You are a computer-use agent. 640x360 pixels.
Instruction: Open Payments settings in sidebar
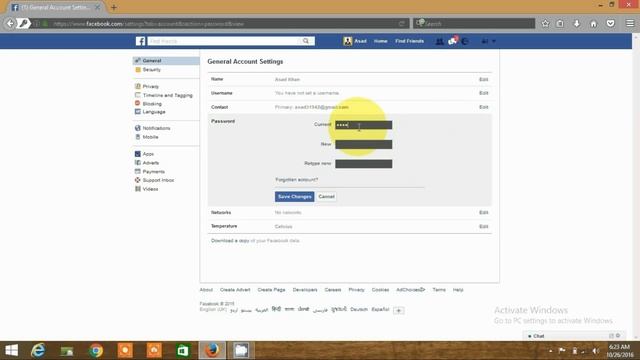153,172
